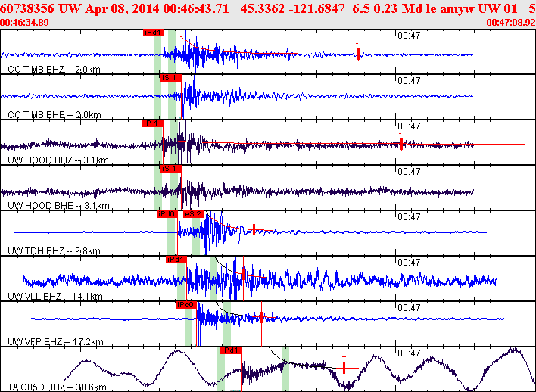
Task: Click the coda end marker on UW HOOD BHZ trace
Action: click(401, 144)
